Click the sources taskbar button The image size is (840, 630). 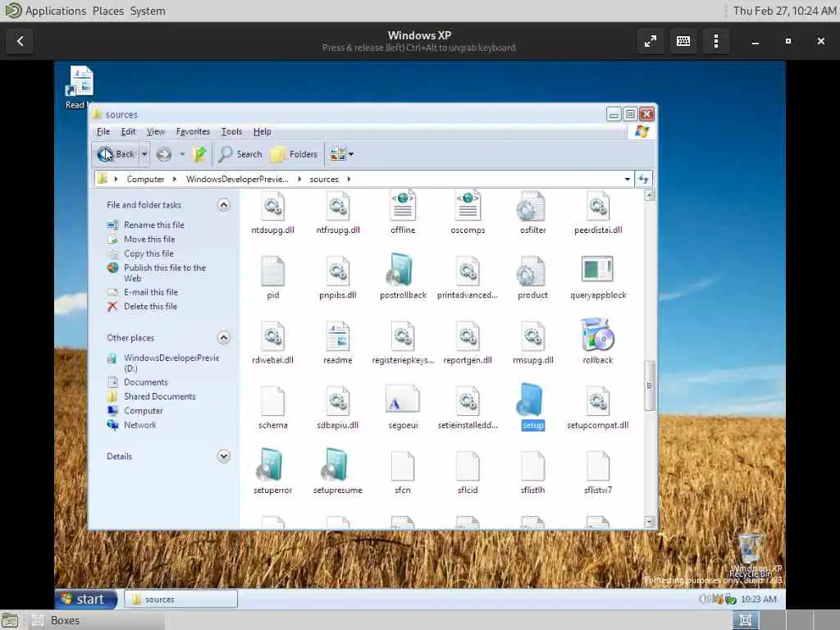(x=180, y=599)
